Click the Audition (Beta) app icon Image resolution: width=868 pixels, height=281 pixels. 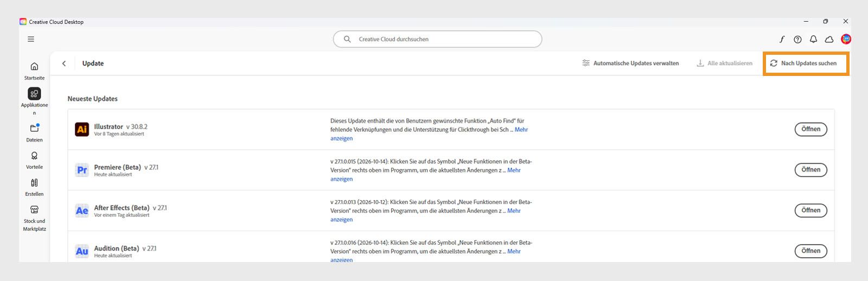tap(82, 251)
